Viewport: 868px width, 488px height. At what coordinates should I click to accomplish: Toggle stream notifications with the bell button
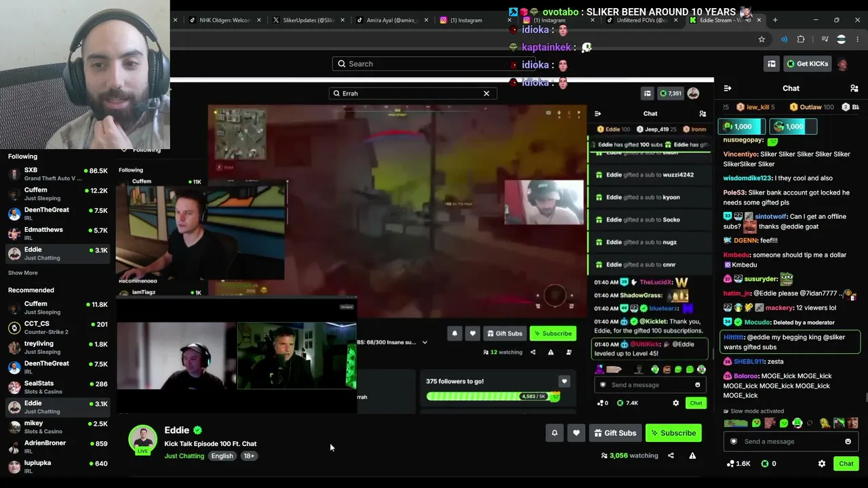(x=555, y=433)
